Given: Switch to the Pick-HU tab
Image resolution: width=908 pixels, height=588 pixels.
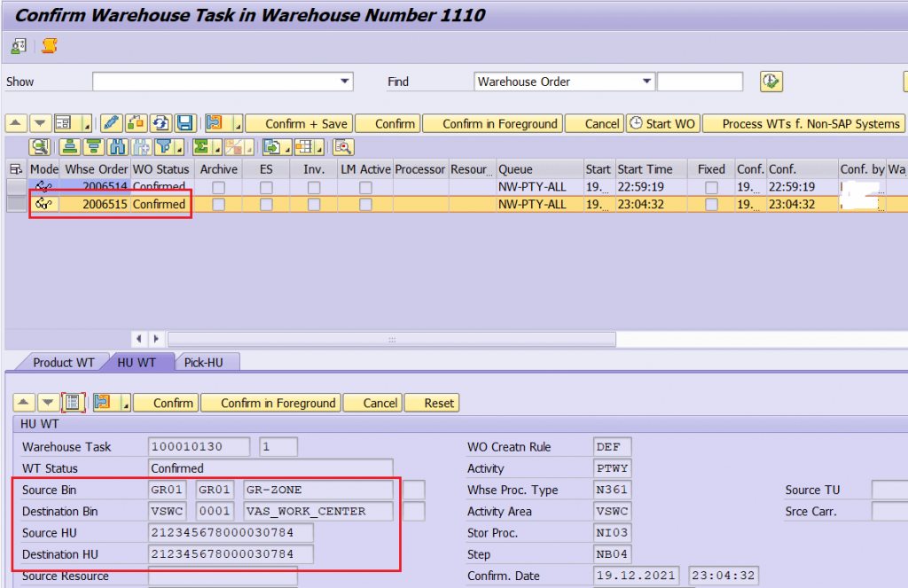Looking at the screenshot, I should pos(203,363).
